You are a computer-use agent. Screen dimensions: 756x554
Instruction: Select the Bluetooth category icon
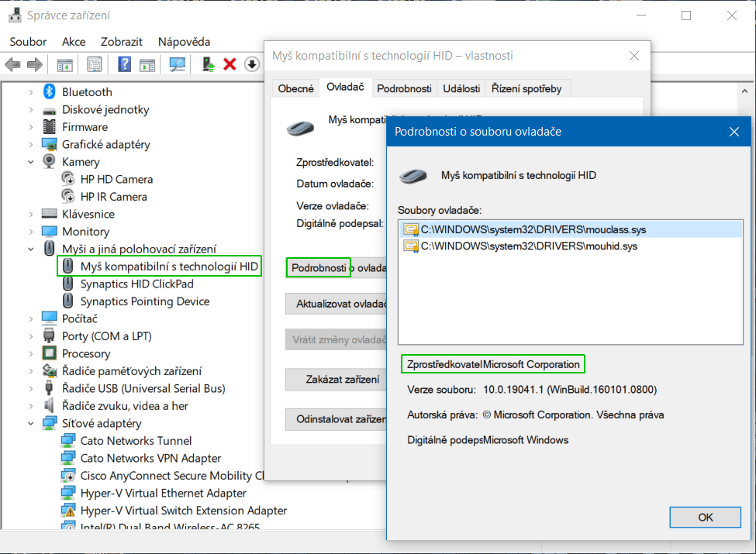pos(49,91)
